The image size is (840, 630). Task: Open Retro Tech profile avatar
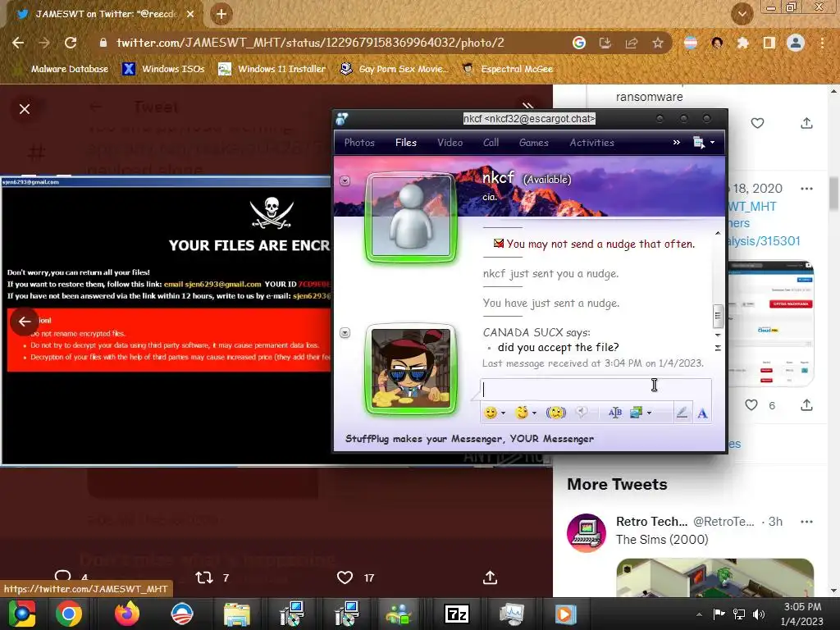coord(587,533)
